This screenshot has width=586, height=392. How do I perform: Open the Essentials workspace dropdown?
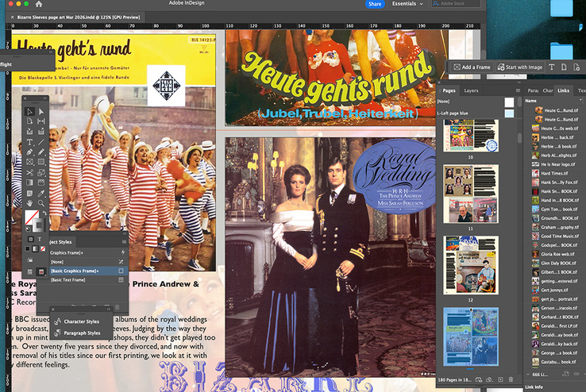(x=407, y=4)
